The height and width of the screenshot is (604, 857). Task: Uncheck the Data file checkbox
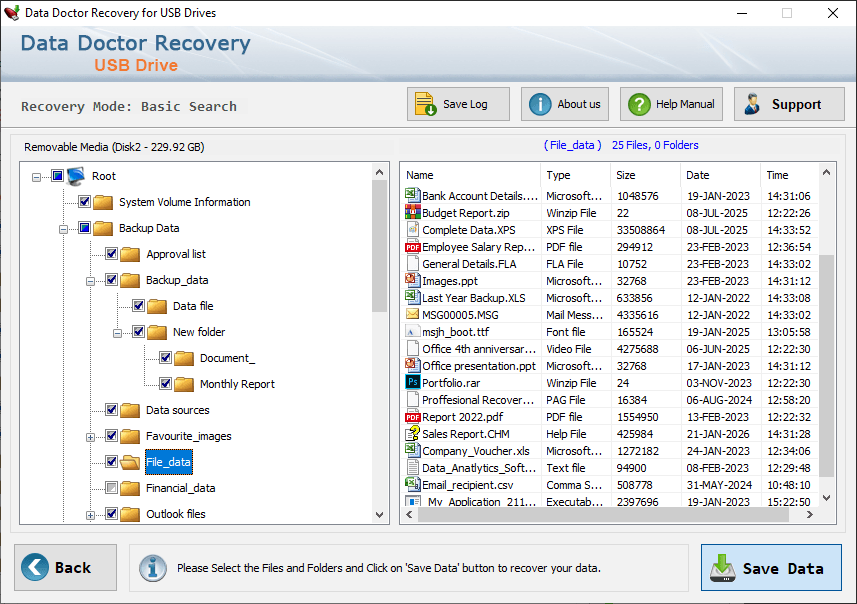138,306
